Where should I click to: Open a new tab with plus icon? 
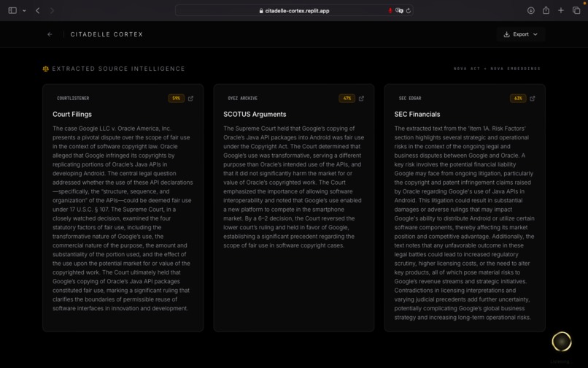coord(560,10)
